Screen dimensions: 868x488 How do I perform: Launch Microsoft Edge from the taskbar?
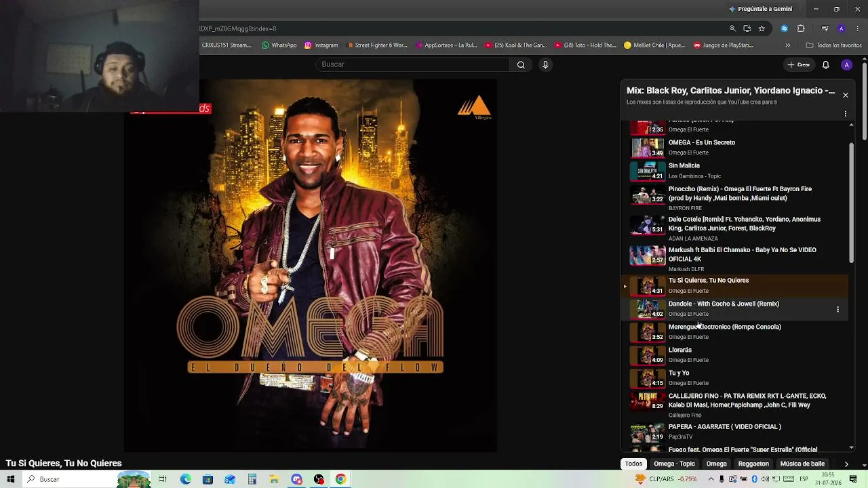coord(185,479)
